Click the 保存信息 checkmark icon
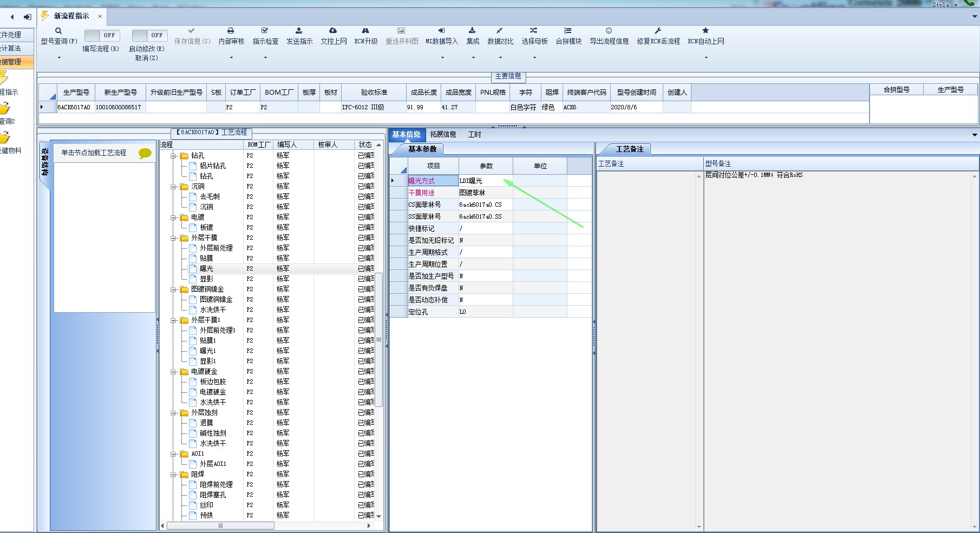 point(192,31)
